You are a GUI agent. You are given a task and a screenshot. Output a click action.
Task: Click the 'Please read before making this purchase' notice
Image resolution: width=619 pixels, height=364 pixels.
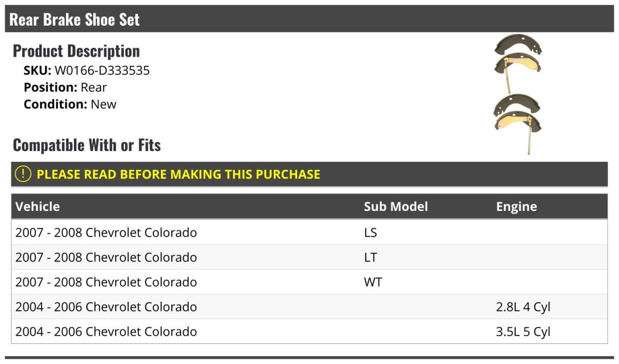click(178, 174)
